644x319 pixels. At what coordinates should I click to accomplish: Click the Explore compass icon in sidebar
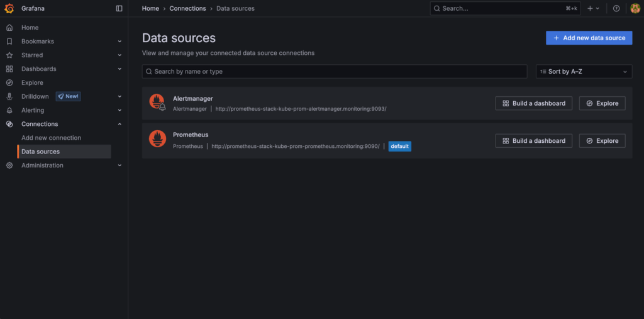point(9,82)
